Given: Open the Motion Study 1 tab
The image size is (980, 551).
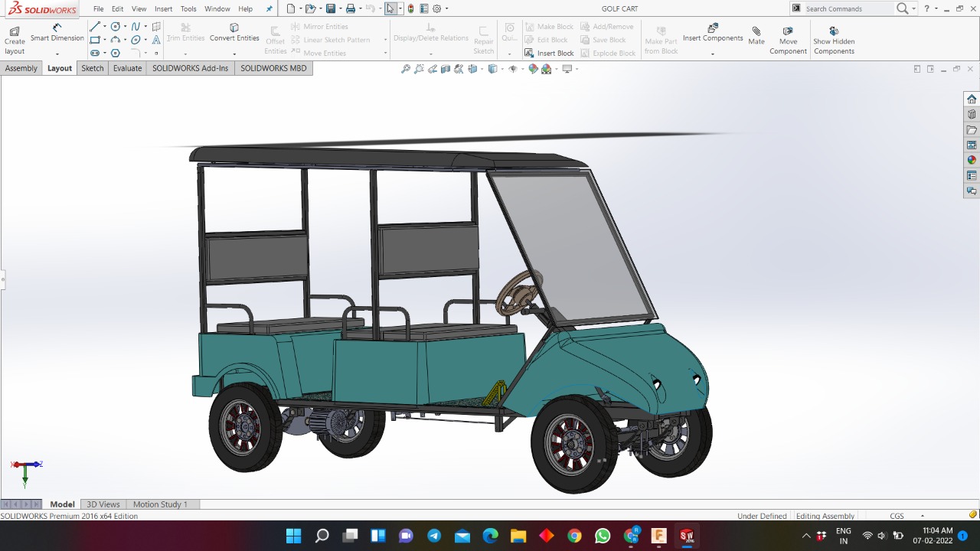Looking at the screenshot, I should (160, 504).
